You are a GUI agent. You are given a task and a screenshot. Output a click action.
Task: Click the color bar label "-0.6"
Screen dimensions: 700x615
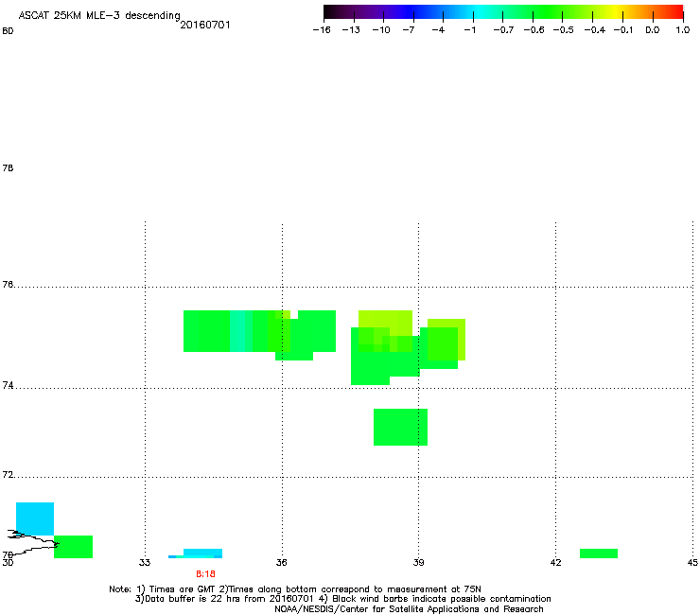(534, 30)
